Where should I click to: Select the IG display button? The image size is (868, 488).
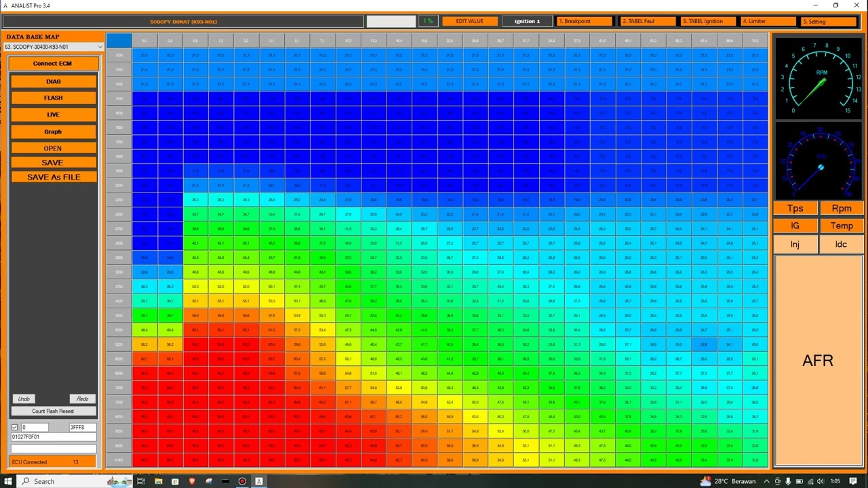tap(795, 226)
